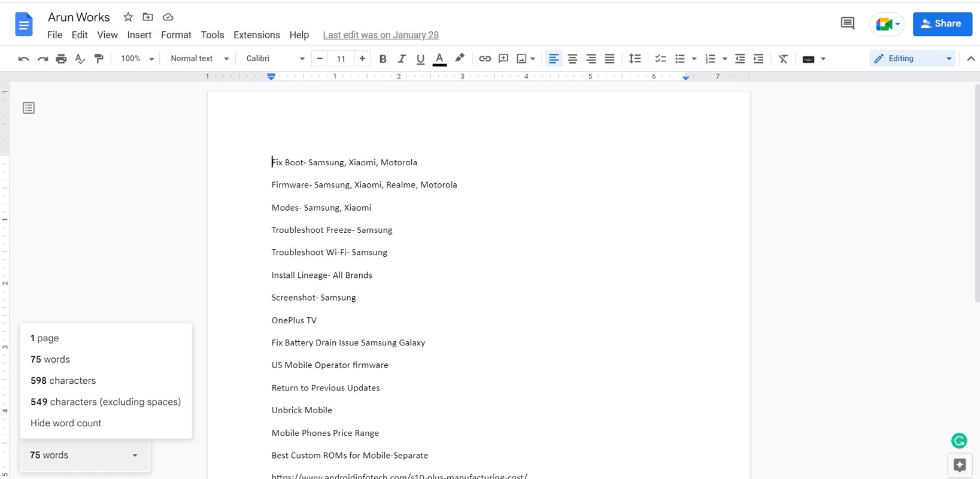Show the document outline
The image size is (980, 479).
(x=29, y=108)
